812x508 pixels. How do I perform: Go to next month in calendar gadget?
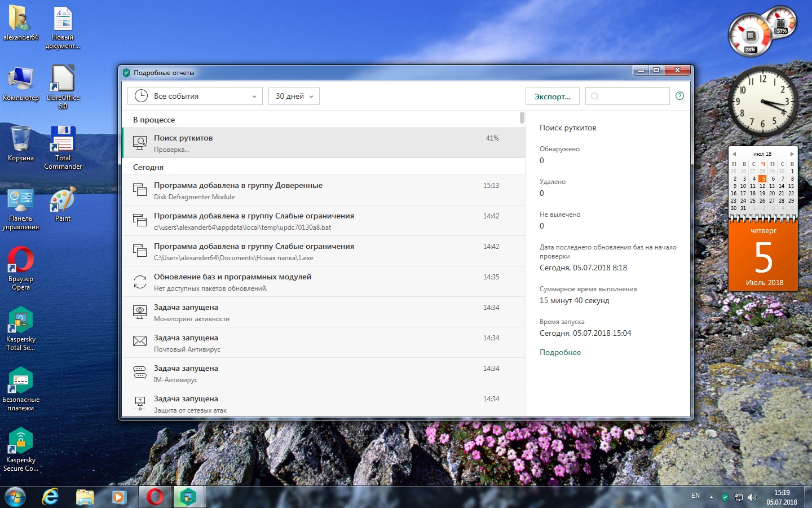click(792, 154)
